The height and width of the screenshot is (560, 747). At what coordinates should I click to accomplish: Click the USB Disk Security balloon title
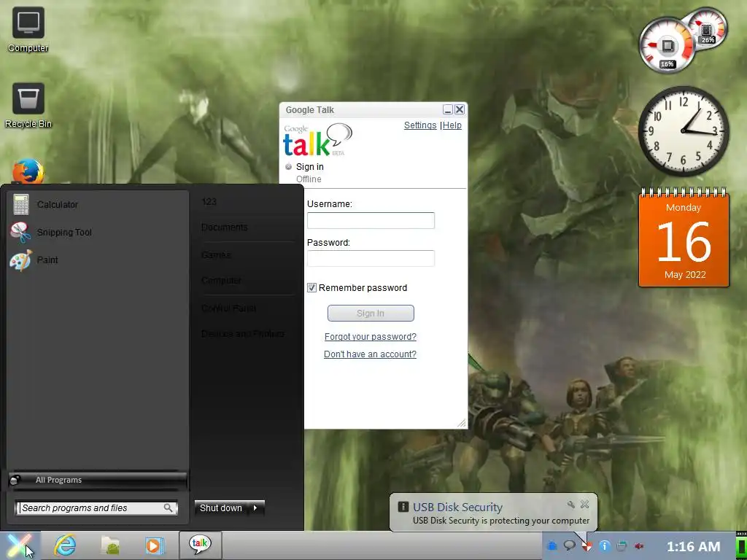tap(458, 507)
